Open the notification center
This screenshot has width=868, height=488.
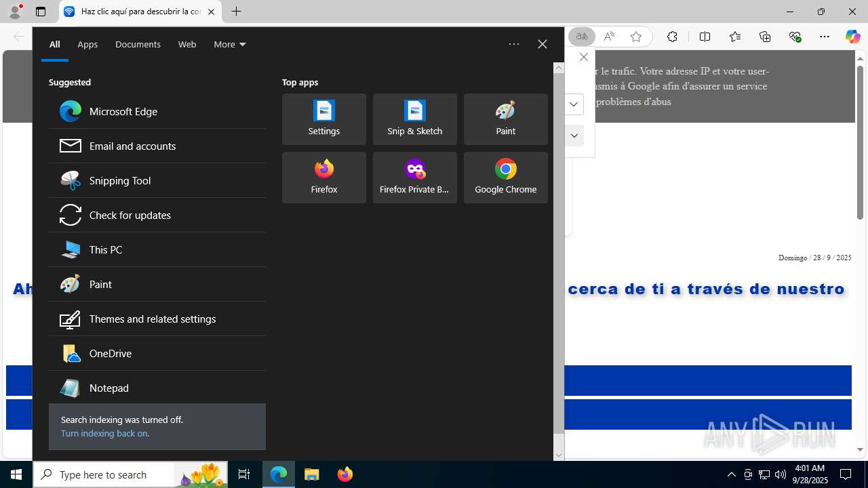click(x=846, y=474)
